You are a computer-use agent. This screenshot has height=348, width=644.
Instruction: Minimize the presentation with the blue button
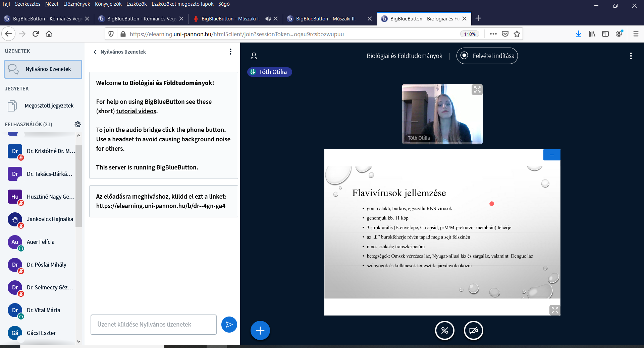click(x=552, y=155)
